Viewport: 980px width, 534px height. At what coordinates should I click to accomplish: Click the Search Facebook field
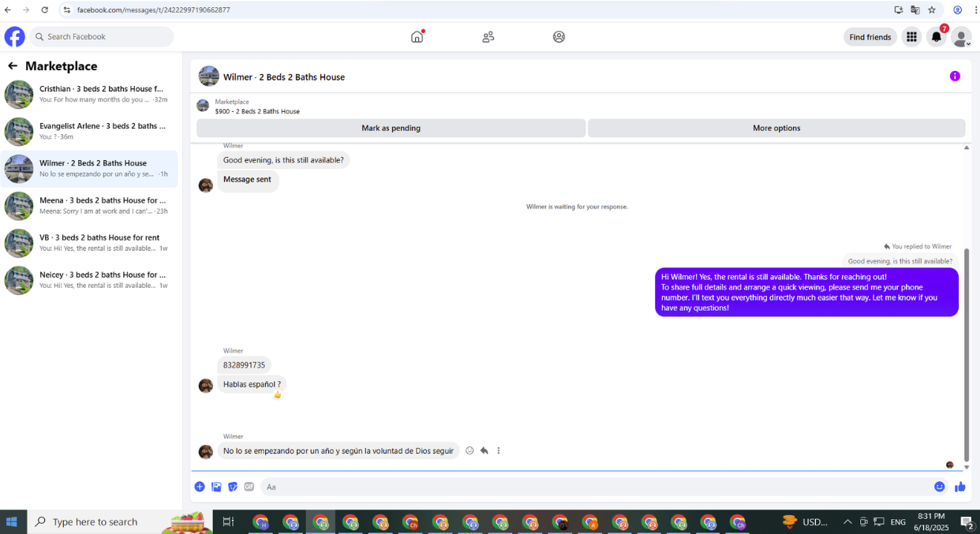(102, 36)
